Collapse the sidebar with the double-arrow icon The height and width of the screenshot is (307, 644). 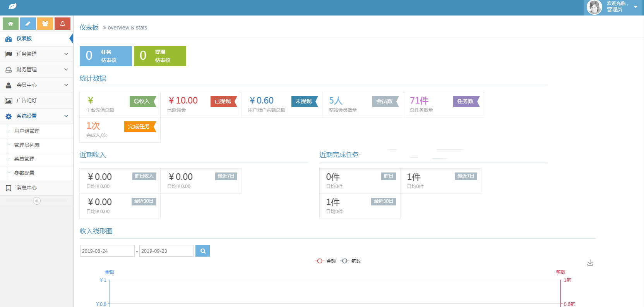tap(37, 201)
